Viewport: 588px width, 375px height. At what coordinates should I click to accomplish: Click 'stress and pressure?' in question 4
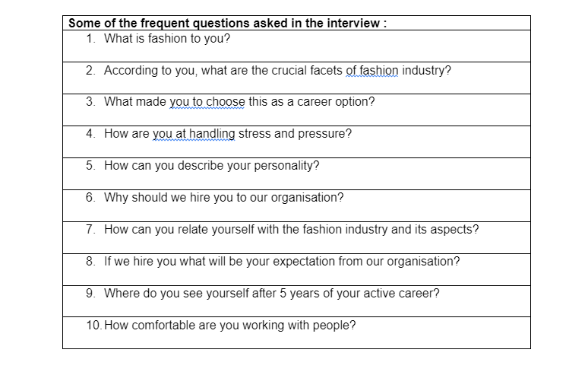click(295, 134)
